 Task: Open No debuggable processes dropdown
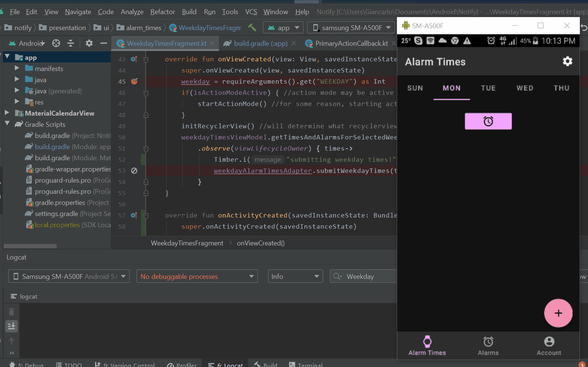[x=197, y=276]
